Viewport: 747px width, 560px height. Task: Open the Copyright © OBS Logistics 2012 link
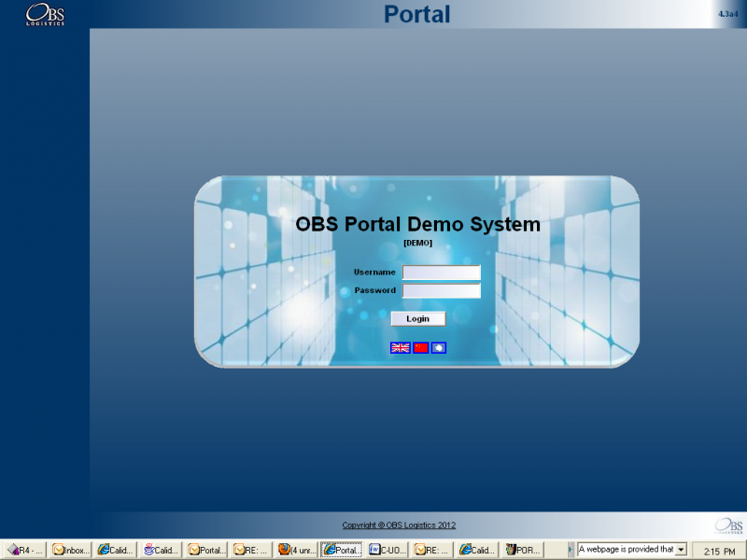pos(399,525)
